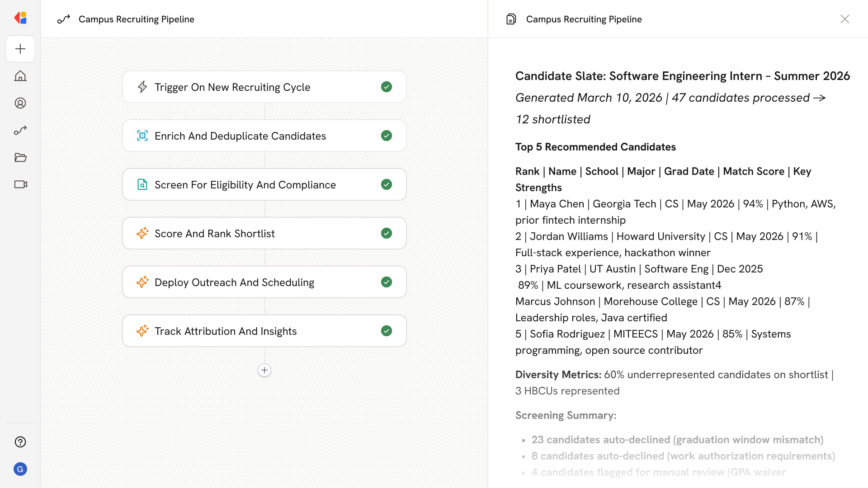
Task: Click the green checkmark on Track Attribution step
Action: coord(386,331)
